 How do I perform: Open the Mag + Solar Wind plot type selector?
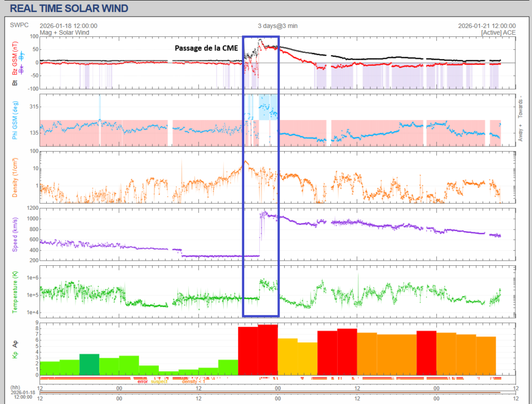pyautogui.click(x=64, y=33)
